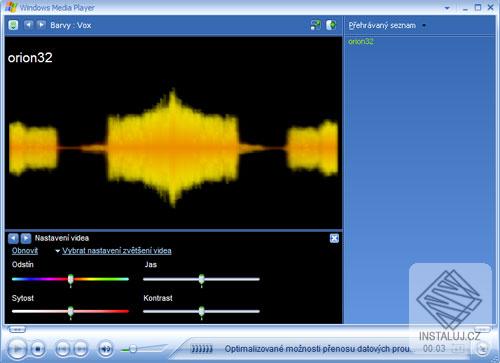Image resolution: width=500 pixels, height=363 pixels.
Task: Open the green Now Playing options icon
Action: click(13, 25)
